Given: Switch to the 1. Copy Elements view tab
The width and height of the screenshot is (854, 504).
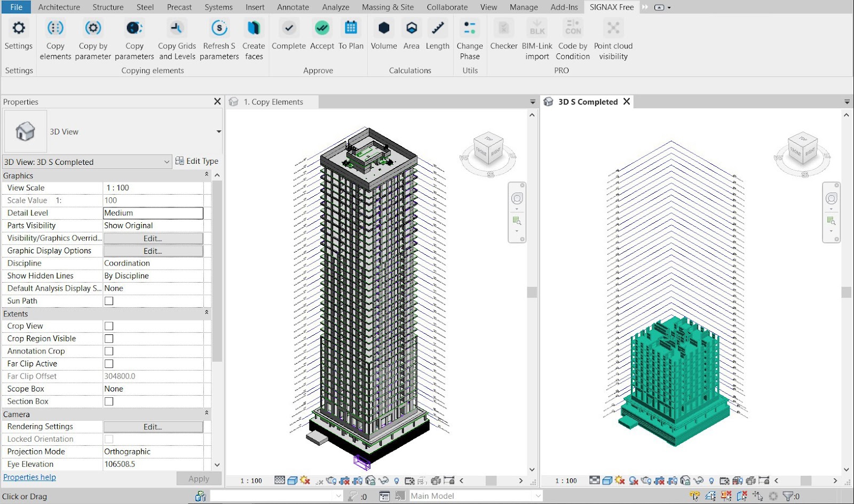Looking at the screenshot, I should [x=273, y=102].
